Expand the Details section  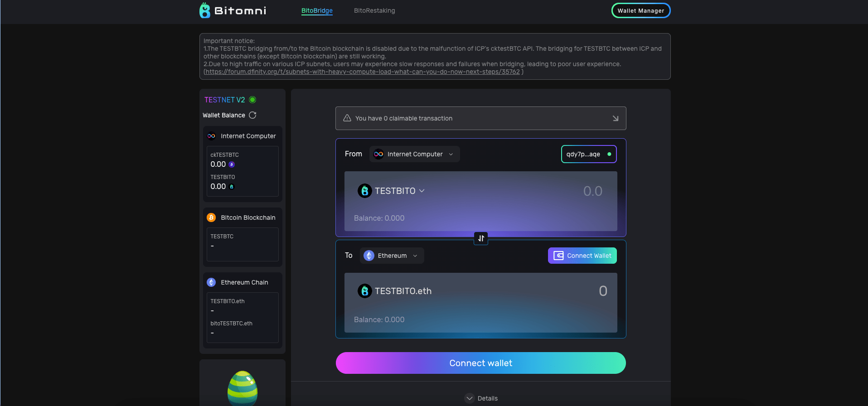(481, 398)
